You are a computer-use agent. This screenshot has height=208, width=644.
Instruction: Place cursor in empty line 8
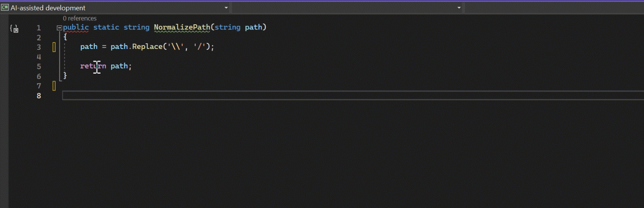point(353,95)
